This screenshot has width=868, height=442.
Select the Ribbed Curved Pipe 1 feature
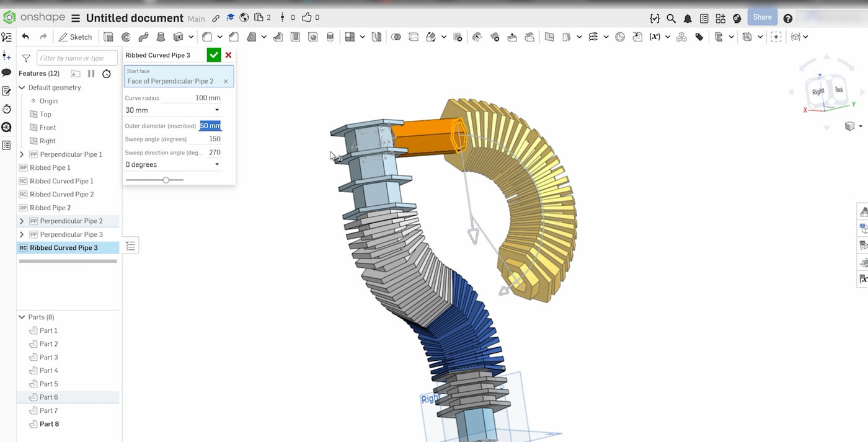61,181
